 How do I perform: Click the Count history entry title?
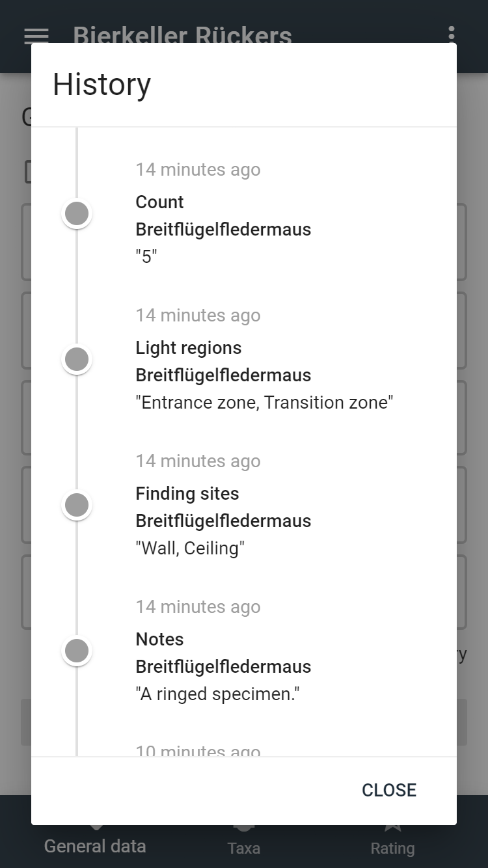click(159, 202)
